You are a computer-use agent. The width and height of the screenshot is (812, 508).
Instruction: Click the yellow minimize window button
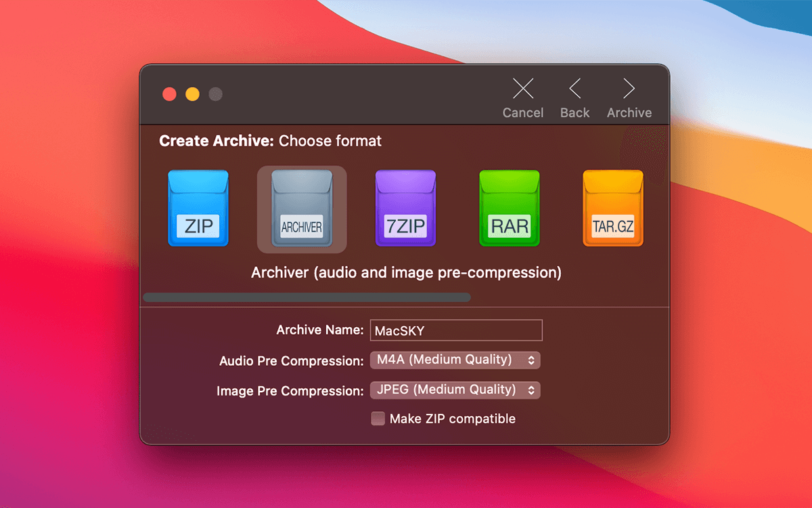click(192, 94)
